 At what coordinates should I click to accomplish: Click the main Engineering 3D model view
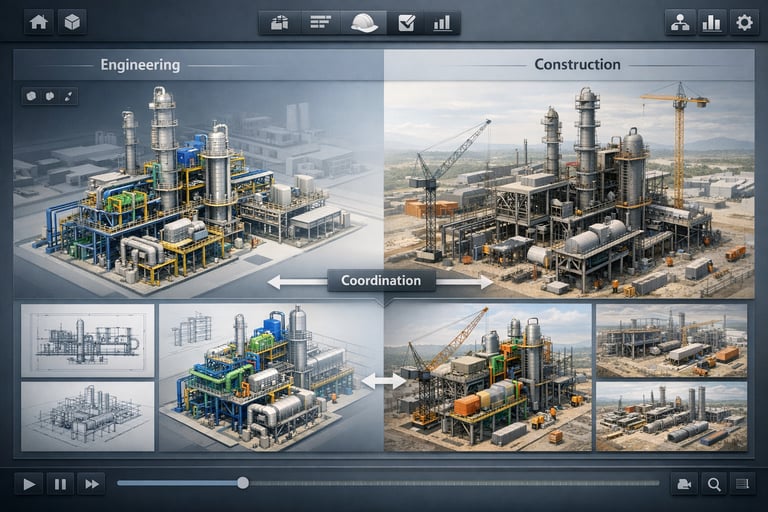pos(198,189)
